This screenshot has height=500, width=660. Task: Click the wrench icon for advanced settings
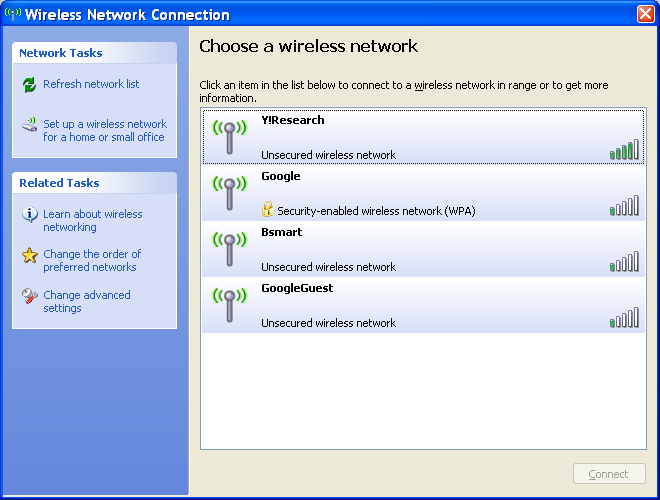[30, 296]
